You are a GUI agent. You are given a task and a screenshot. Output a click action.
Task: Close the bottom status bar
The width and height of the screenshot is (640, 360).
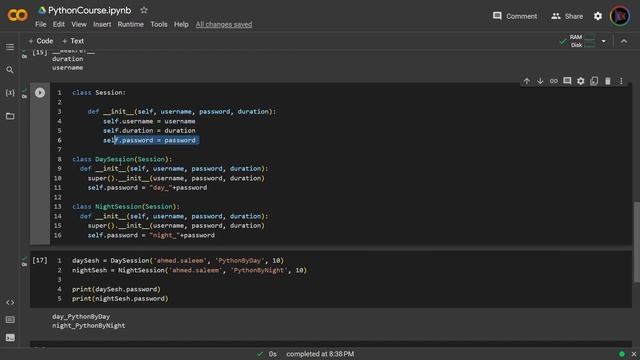(x=633, y=354)
